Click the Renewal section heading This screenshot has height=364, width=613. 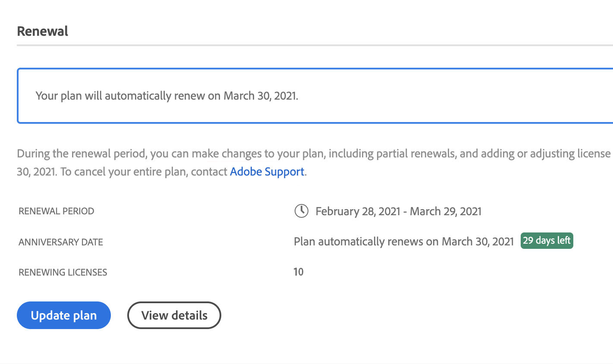tap(42, 31)
